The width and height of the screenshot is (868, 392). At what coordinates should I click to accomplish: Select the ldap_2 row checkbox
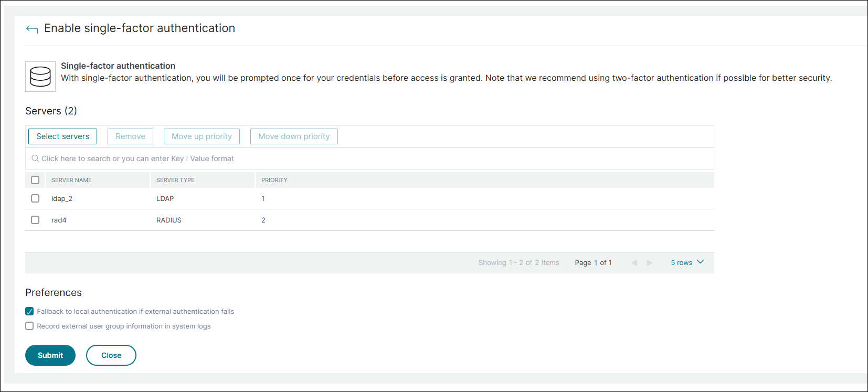35,198
